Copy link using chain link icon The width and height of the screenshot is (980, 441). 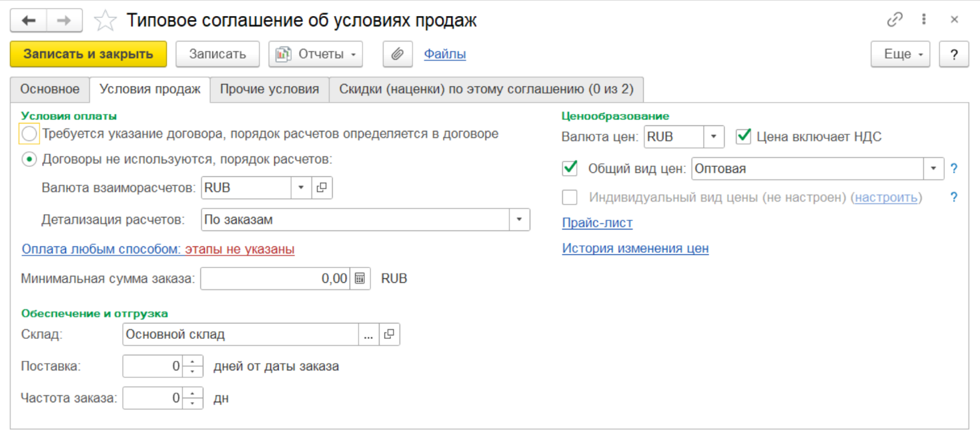pos(894,20)
